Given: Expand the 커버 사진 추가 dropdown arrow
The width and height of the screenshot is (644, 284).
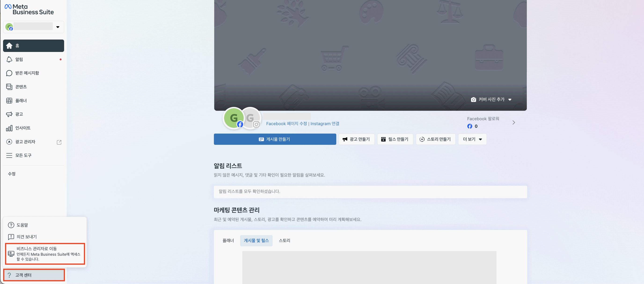Looking at the screenshot, I should [x=510, y=99].
